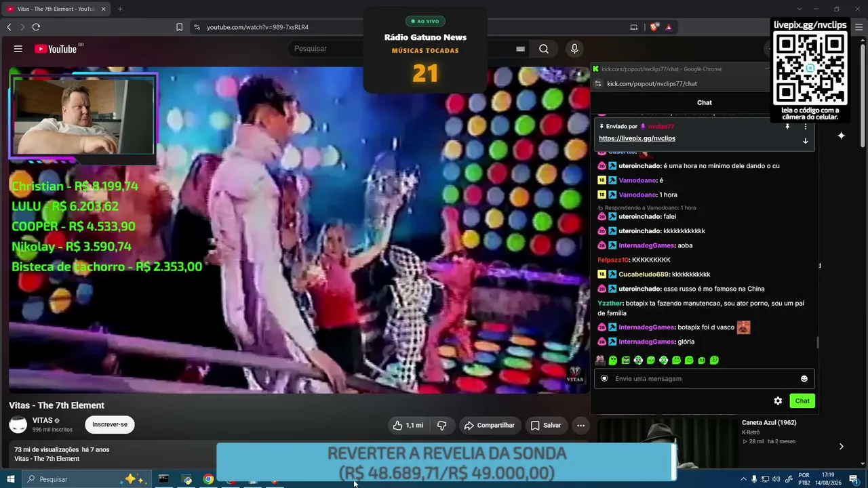Click the Vitas - The 7th Element video title

[56, 405]
